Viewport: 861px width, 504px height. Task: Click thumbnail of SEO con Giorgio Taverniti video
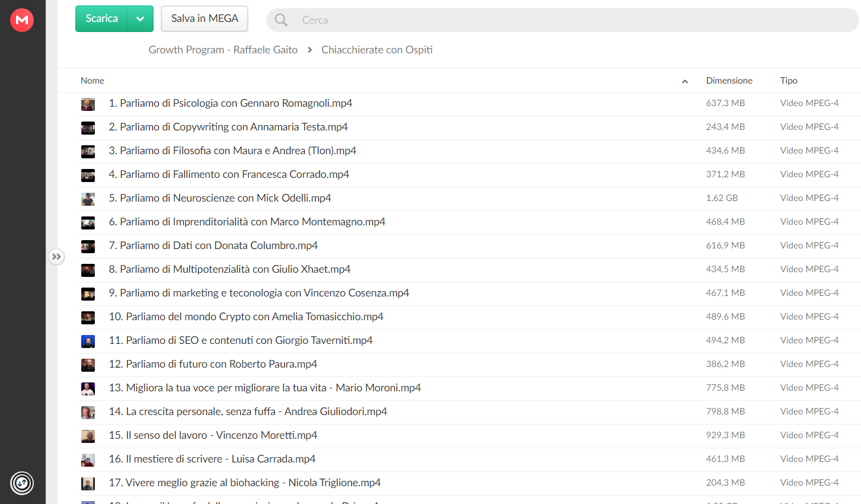point(88,342)
